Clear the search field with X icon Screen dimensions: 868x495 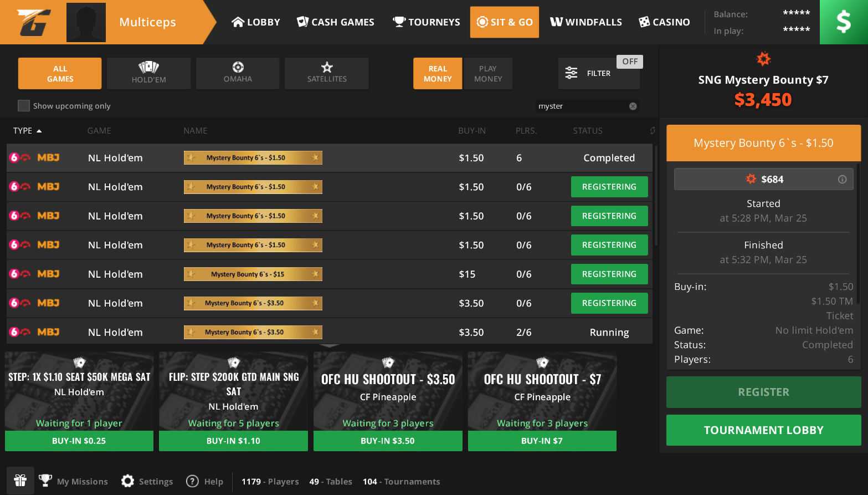[x=633, y=106]
